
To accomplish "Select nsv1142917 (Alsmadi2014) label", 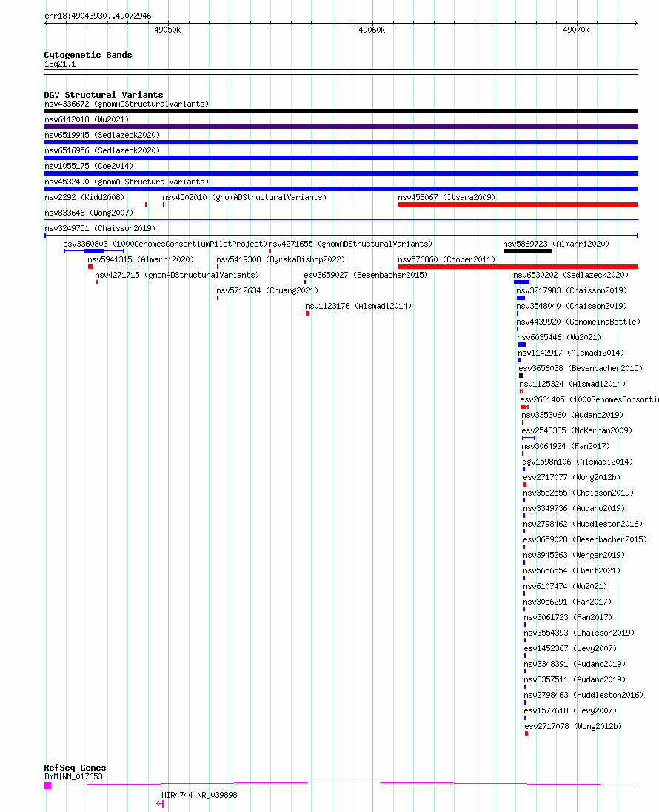I will click(x=571, y=353).
